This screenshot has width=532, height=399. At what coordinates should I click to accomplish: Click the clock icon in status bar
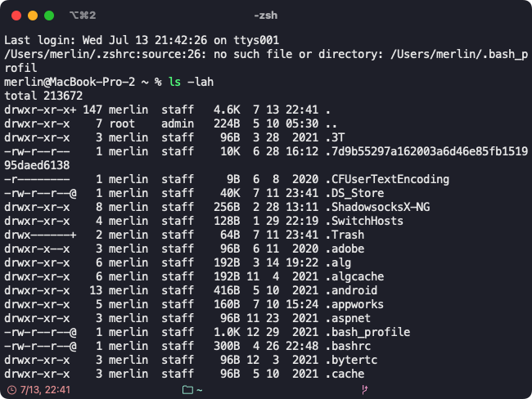[x=12, y=390]
